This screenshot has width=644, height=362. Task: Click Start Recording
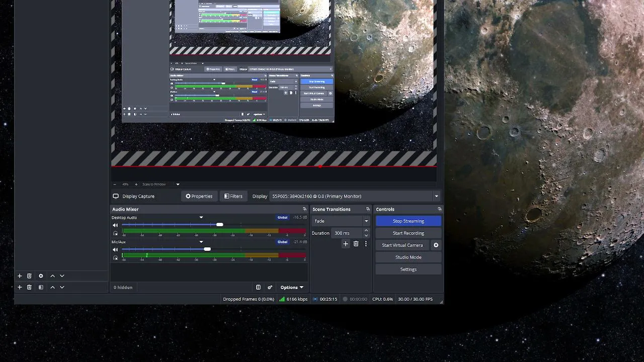point(409,233)
